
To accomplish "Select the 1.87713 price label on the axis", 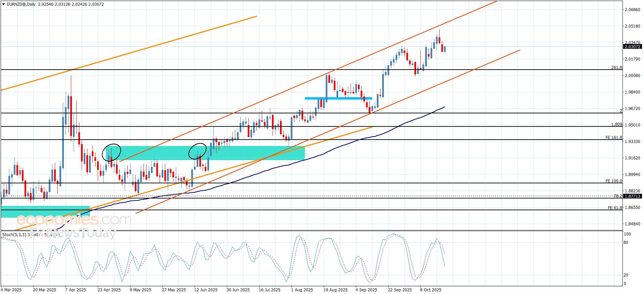I will (x=632, y=196).
